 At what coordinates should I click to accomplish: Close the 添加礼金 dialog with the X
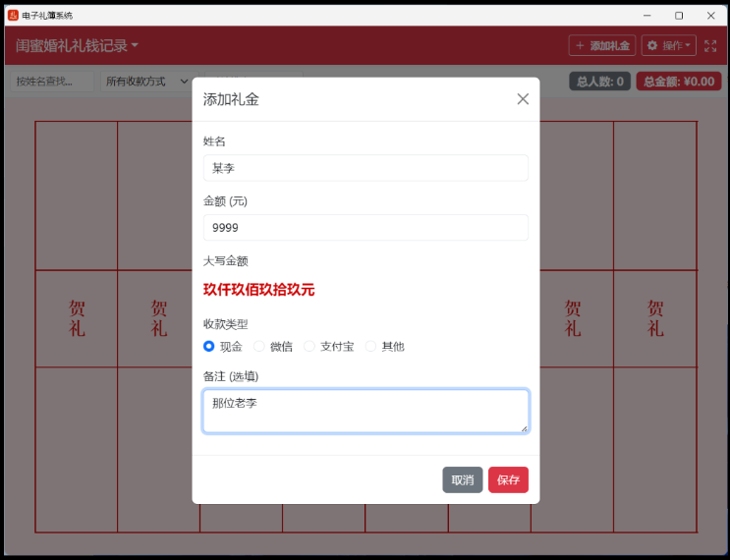tap(523, 99)
